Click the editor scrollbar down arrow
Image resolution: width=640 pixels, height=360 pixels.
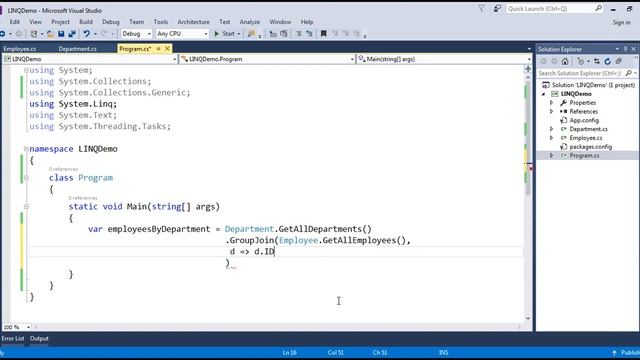[528, 318]
